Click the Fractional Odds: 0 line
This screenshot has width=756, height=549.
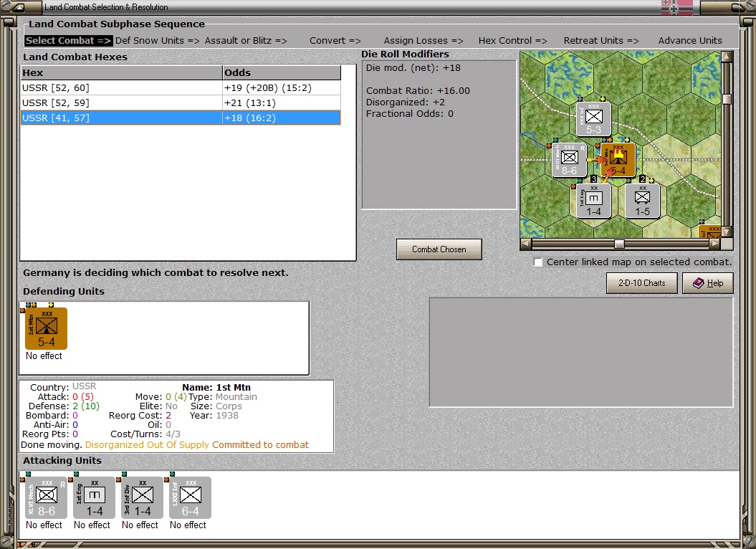[x=409, y=114]
